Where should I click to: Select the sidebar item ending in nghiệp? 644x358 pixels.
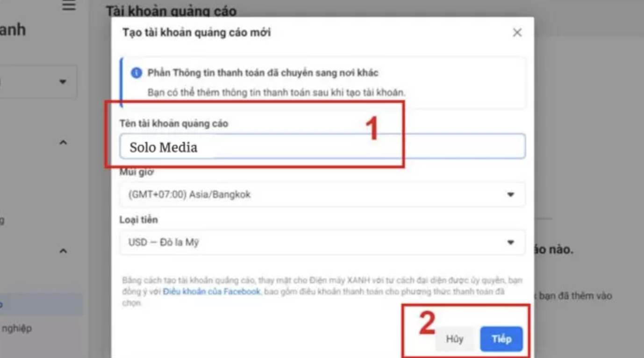(16, 328)
